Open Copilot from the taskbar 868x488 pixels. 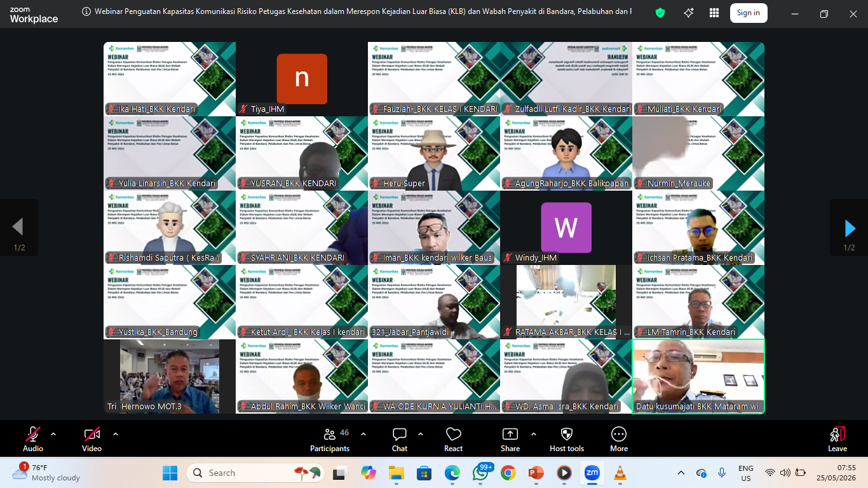tap(368, 473)
